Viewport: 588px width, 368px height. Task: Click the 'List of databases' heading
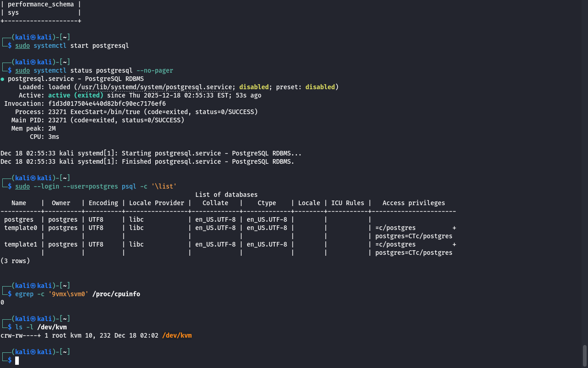click(x=226, y=195)
